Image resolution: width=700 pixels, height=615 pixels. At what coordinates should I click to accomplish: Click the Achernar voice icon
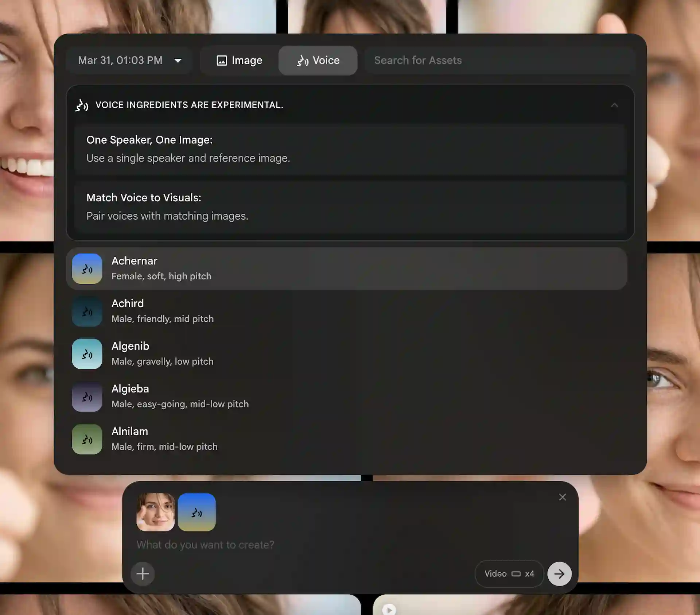pyautogui.click(x=87, y=269)
